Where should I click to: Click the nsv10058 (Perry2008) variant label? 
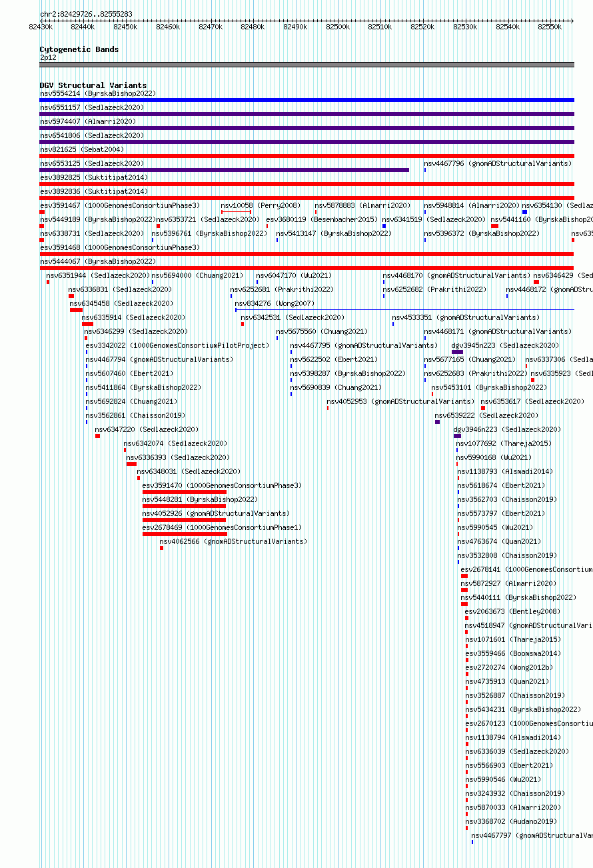coord(261,206)
